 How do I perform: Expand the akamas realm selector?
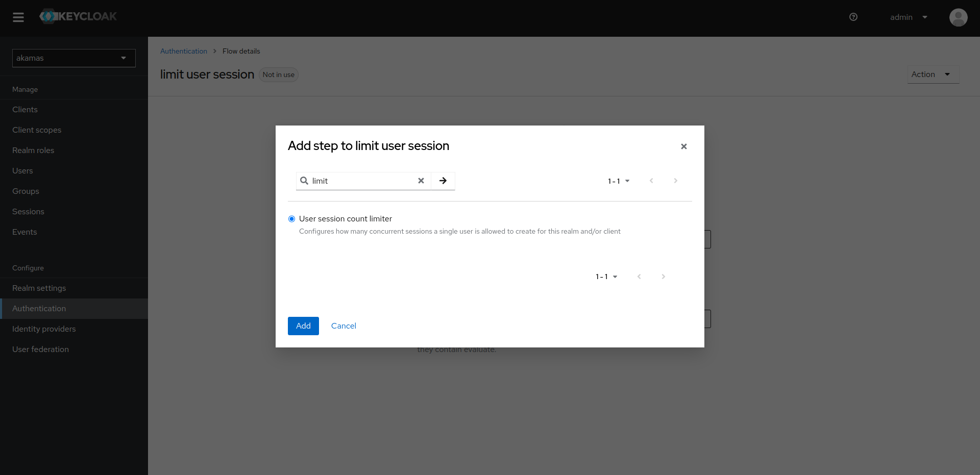click(74, 58)
